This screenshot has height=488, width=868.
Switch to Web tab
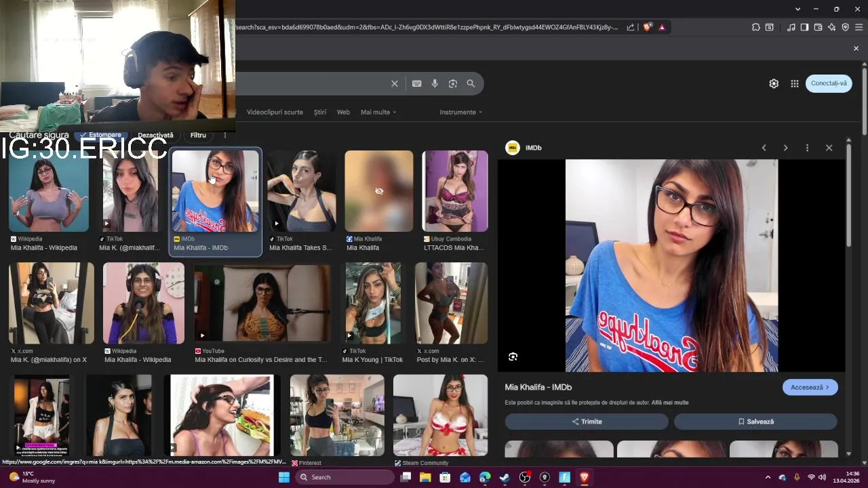pyautogui.click(x=343, y=112)
